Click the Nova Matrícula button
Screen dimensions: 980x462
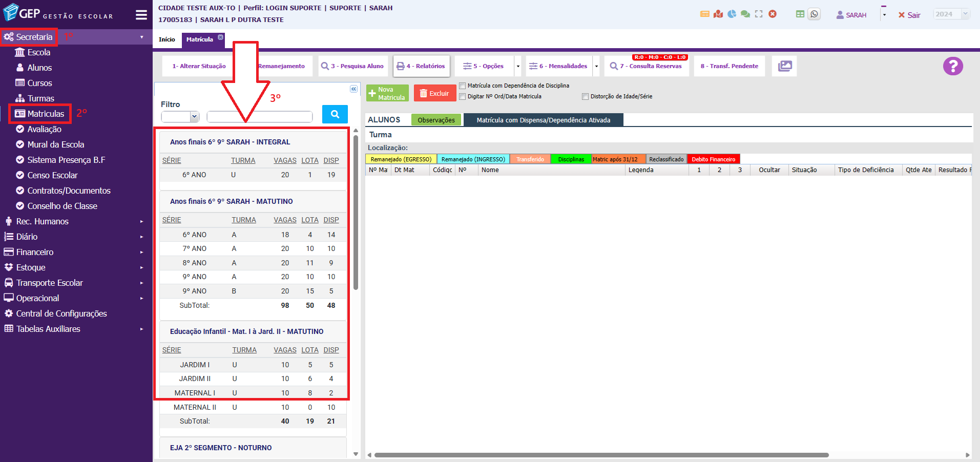pos(387,93)
